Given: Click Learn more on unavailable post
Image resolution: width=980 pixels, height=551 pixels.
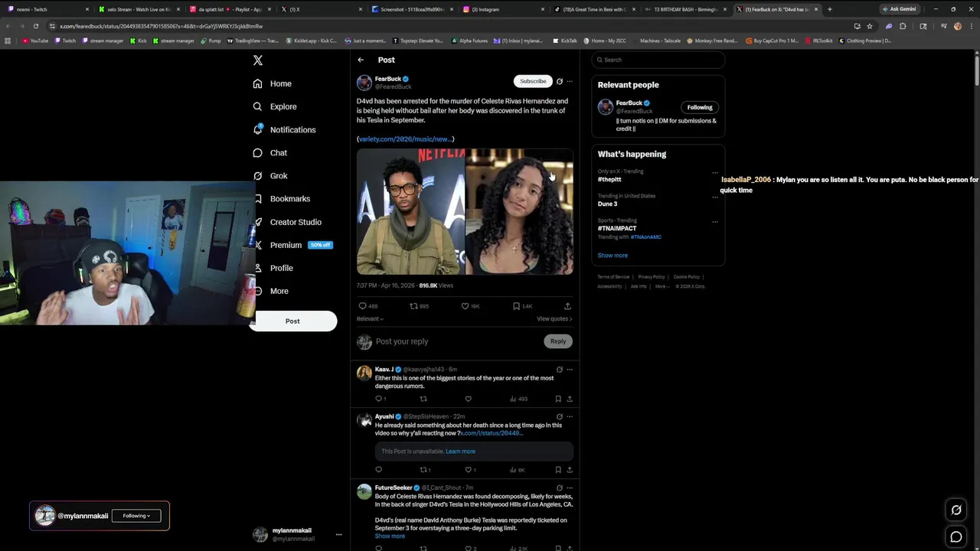Looking at the screenshot, I should pos(460,452).
